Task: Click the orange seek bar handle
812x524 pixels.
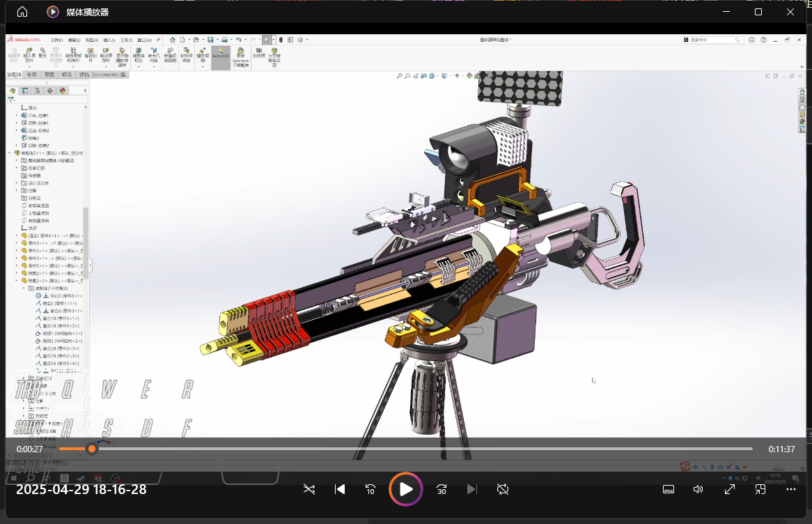Action: 92,449
